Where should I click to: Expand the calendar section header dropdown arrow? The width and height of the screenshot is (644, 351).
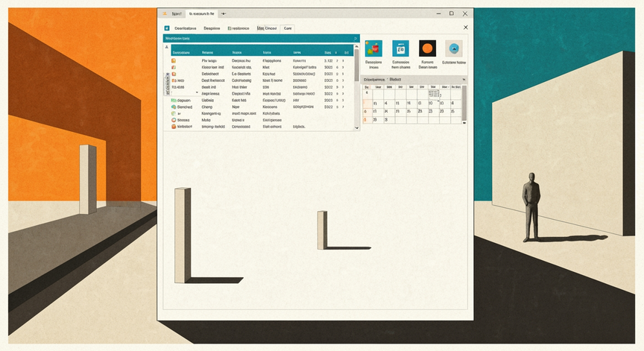(464, 80)
